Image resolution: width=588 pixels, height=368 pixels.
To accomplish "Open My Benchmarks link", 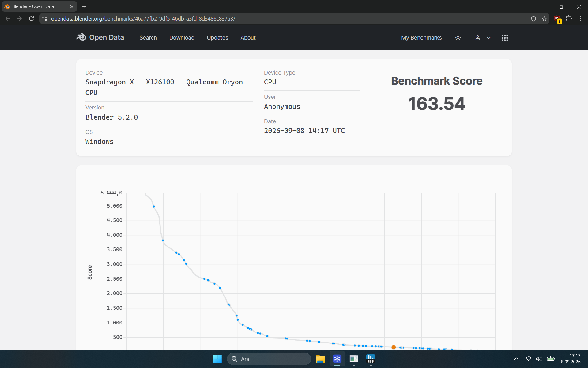I will click(421, 38).
